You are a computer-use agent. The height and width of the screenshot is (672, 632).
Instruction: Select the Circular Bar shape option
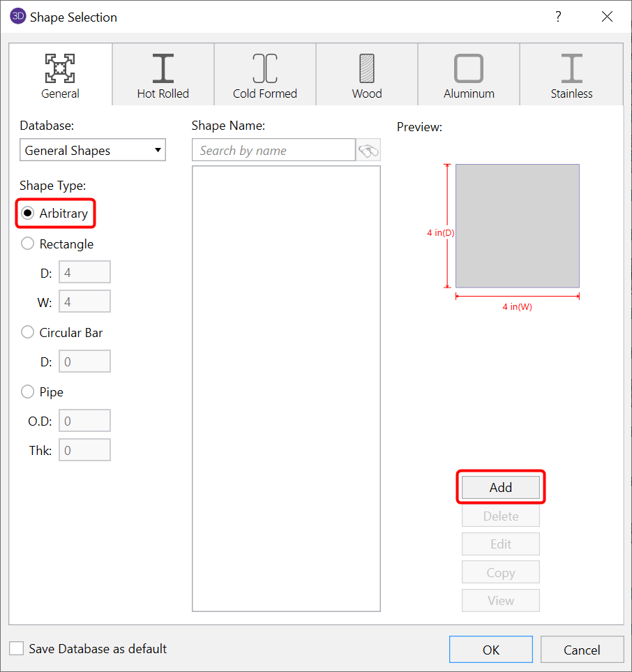click(x=27, y=331)
